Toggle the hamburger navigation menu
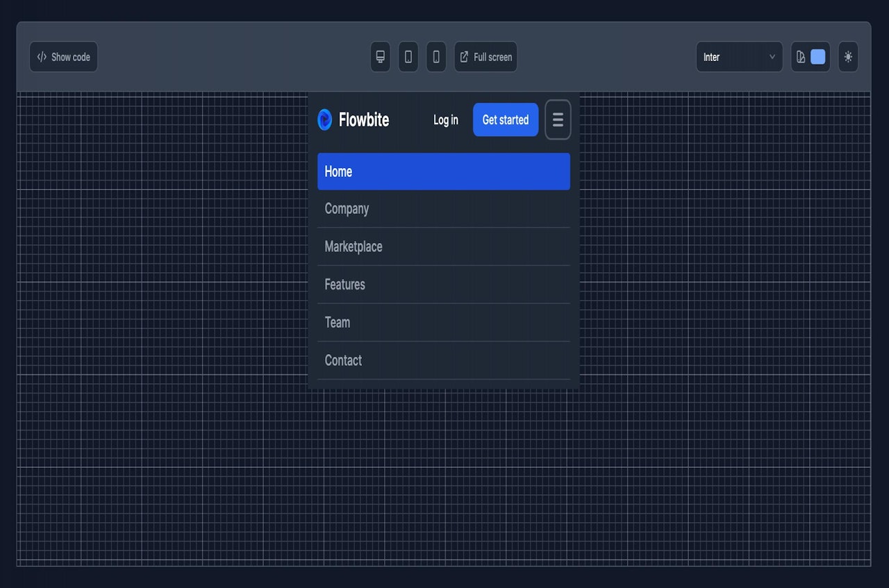 pyautogui.click(x=558, y=119)
